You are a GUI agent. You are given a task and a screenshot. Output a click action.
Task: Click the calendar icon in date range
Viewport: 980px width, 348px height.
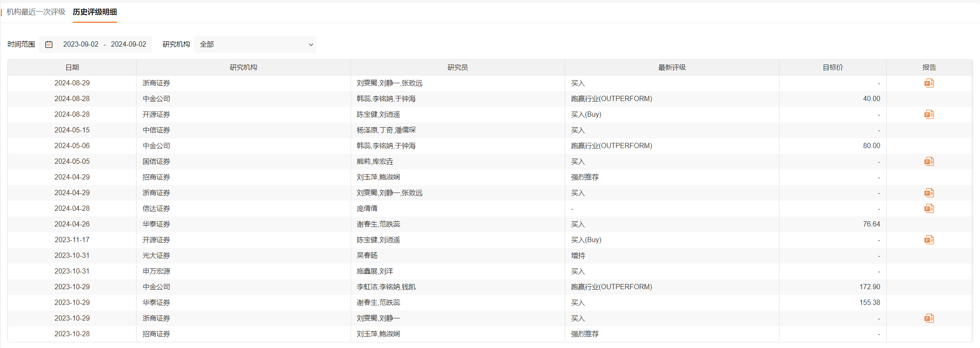pos(49,44)
